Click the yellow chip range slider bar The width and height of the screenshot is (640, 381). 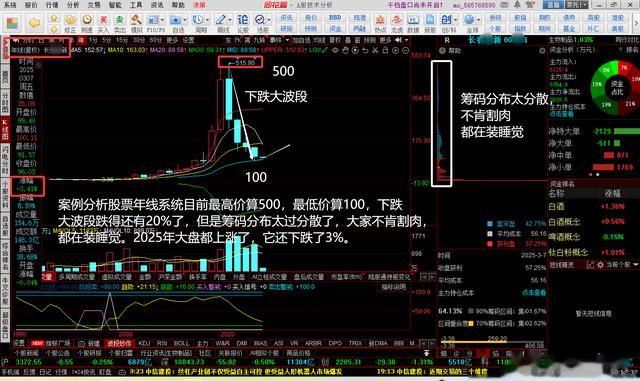(x=474, y=342)
